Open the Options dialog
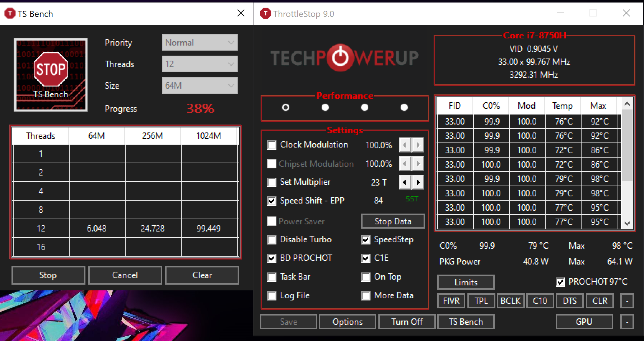Viewport: 644px width, 341px height. click(347, 322)
